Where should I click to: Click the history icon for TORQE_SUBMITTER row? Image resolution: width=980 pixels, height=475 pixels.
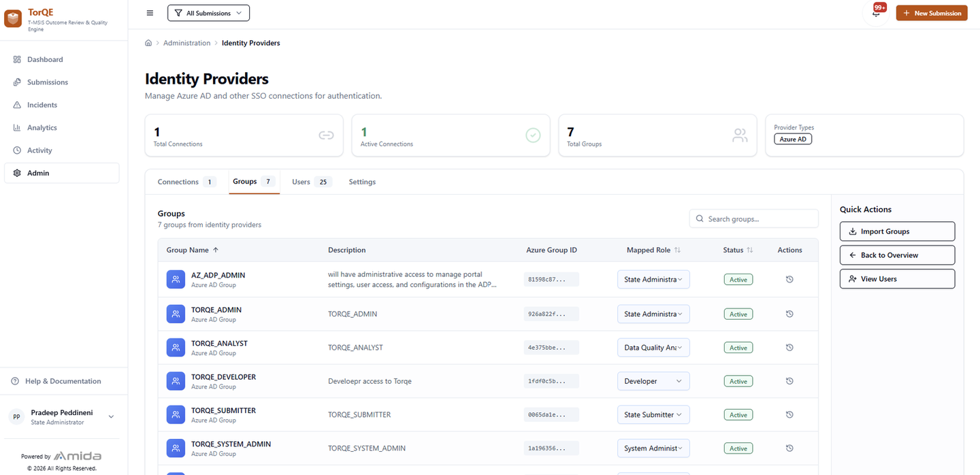[789, 414]
